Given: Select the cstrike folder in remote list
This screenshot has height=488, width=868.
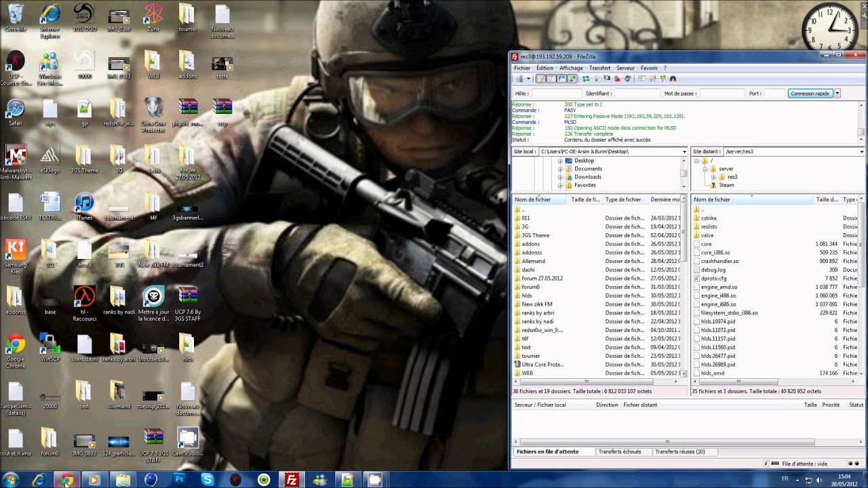Looking at the screenshot, I should (x=709, y=218).
